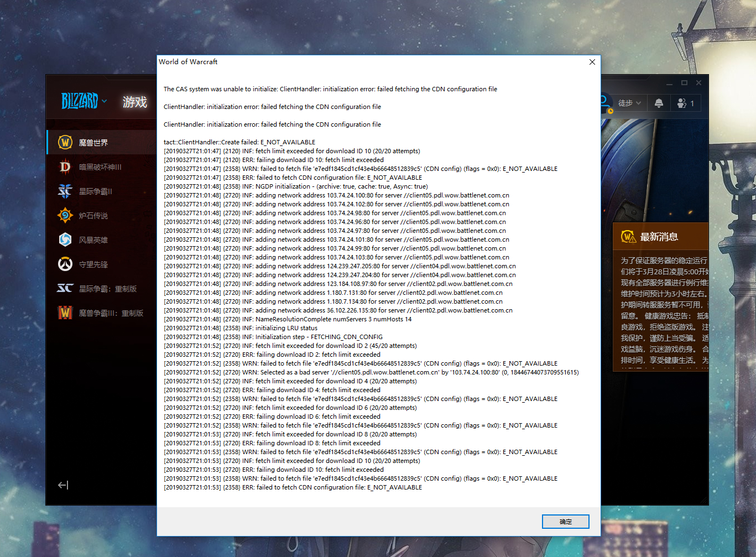Select the Diablo III game icon

coord(65,166)
